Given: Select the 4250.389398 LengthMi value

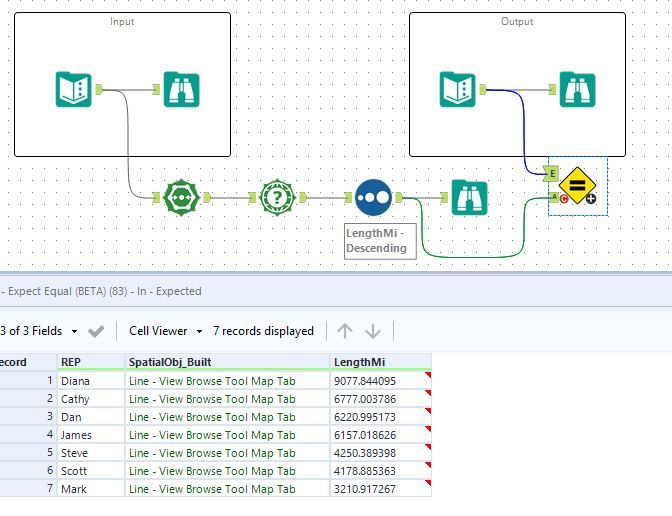Looking at the screenshot, I should click(x=381, y=453).
